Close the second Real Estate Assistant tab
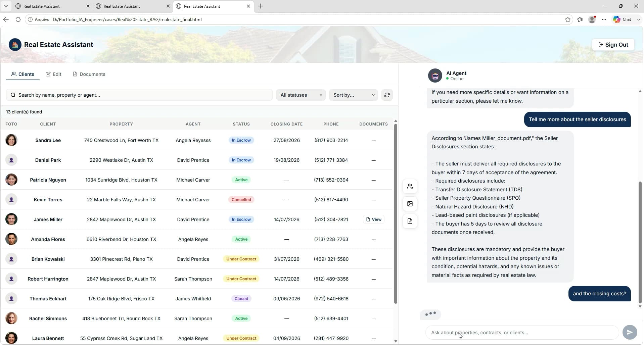Screen dimensions: 644x345 (x=168, y=6)
